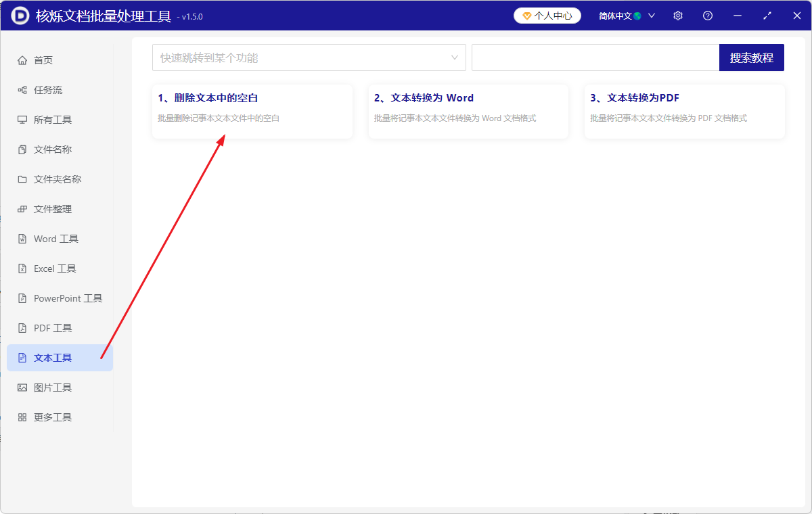Select the 删除文本中的空白 tool card
Image resolution: width=812 pixels, height=514 pixels.
[252, 111]
